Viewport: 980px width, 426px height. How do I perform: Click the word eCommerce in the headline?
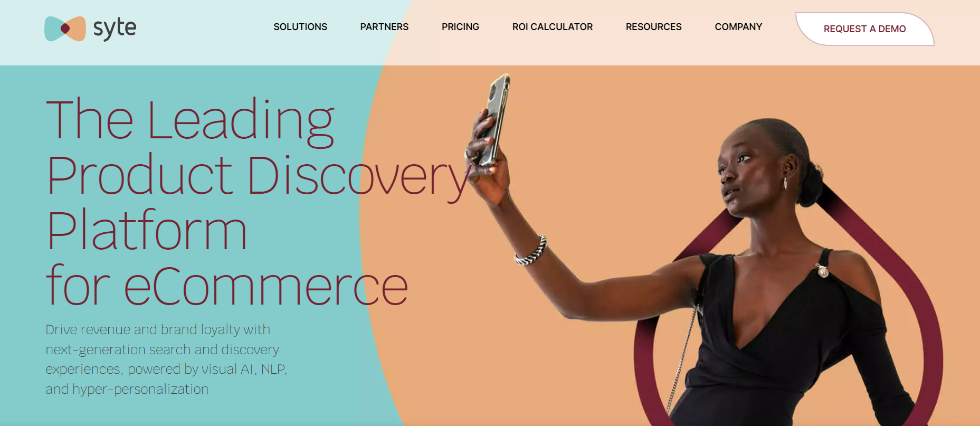265,287
